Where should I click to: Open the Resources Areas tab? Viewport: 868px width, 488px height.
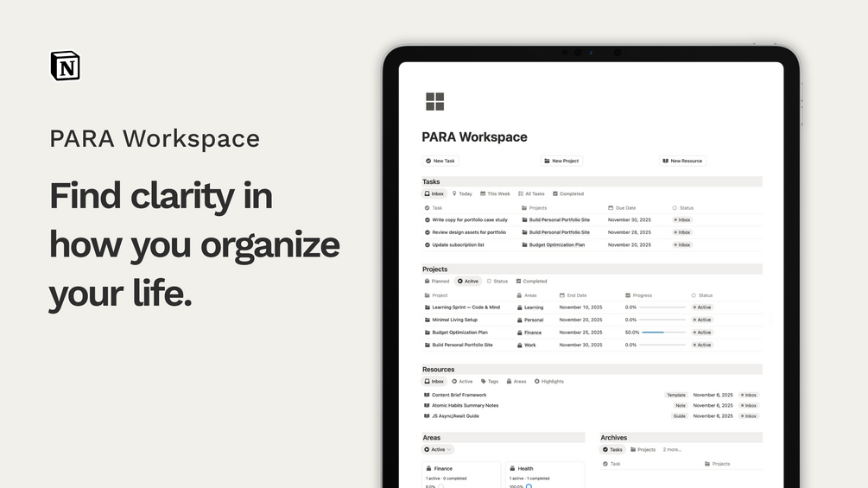pyautogui.click(x=516, y=381)
